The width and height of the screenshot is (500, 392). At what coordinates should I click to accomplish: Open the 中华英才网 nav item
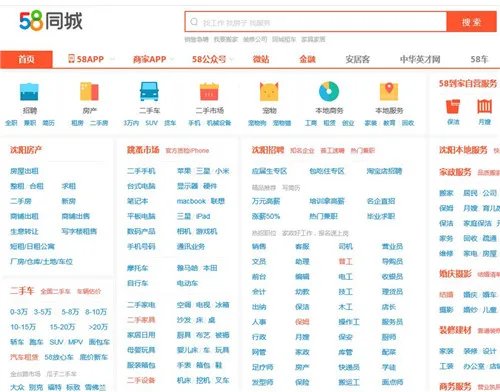(420, 59)
